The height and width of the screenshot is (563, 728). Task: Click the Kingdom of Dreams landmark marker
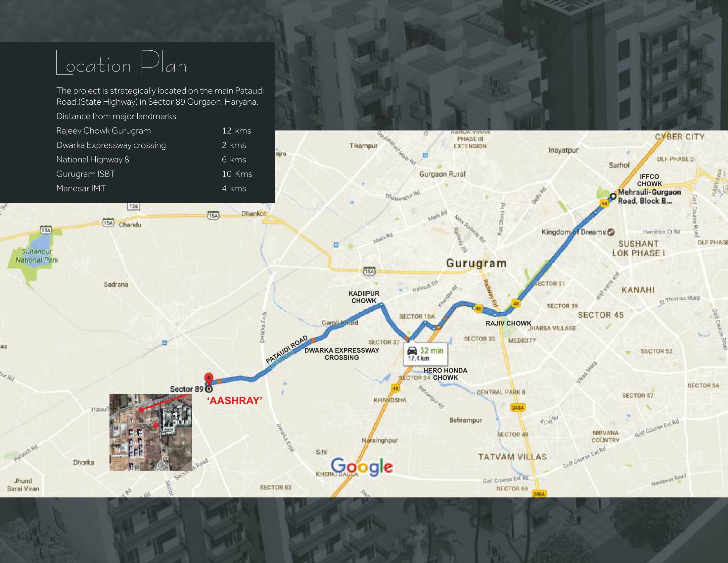[611, 232]
